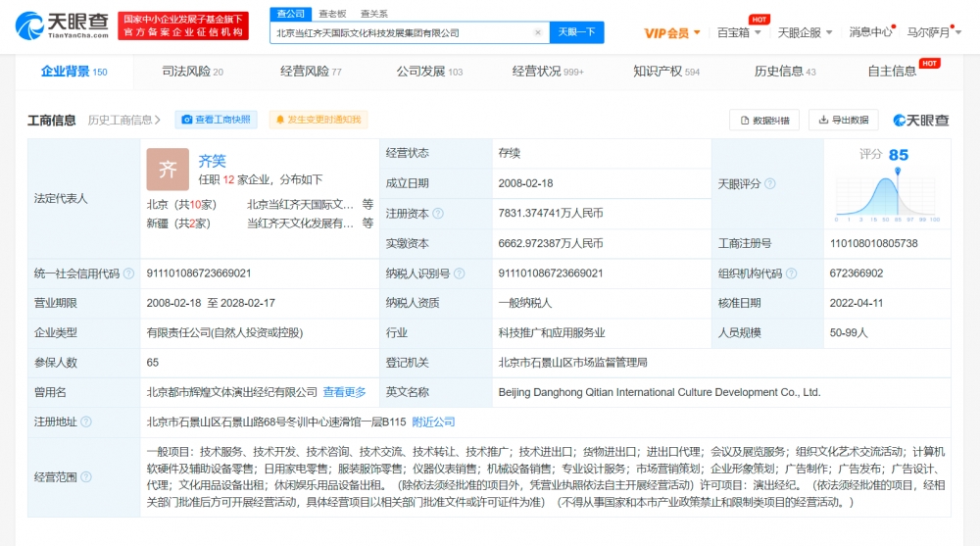
Task: Switch to the 查老板 search tab
Action: pos(332,14)
